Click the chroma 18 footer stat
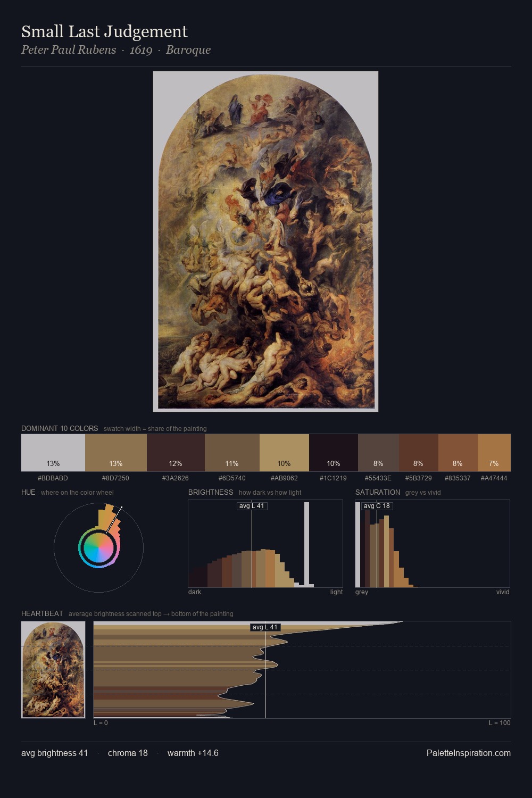Screen dimensions: 532x798 click(128, 753)
